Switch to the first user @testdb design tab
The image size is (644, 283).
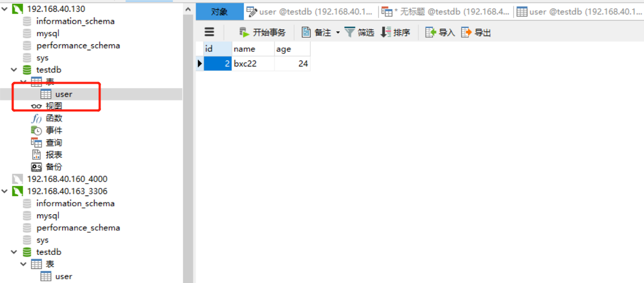311,12
